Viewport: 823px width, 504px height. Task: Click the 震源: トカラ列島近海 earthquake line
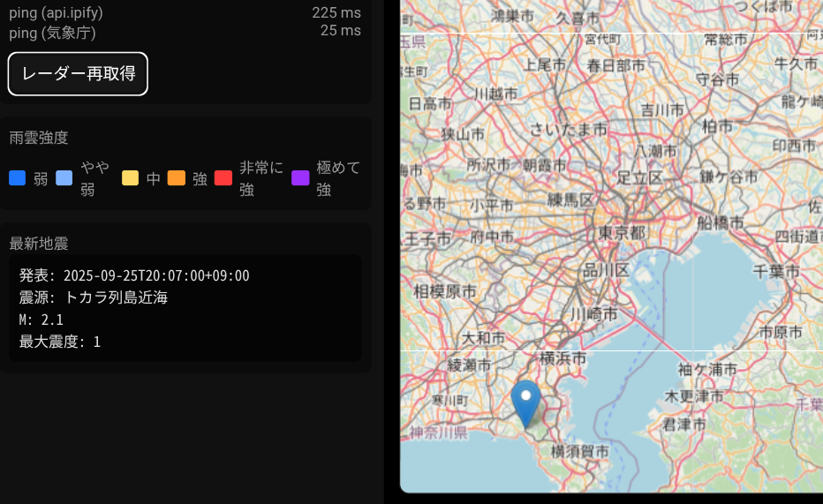click(x=94, y=297)
